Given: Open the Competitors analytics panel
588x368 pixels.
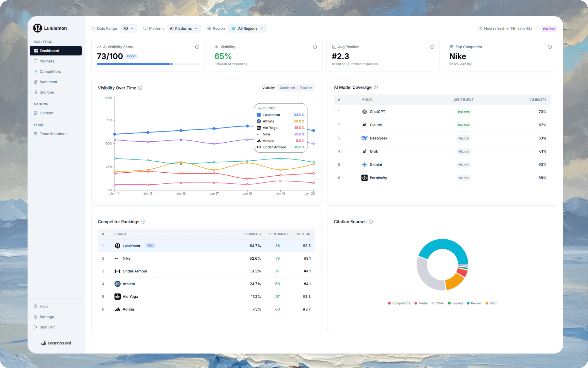Looking at the screenshot, I should [50, 71].
